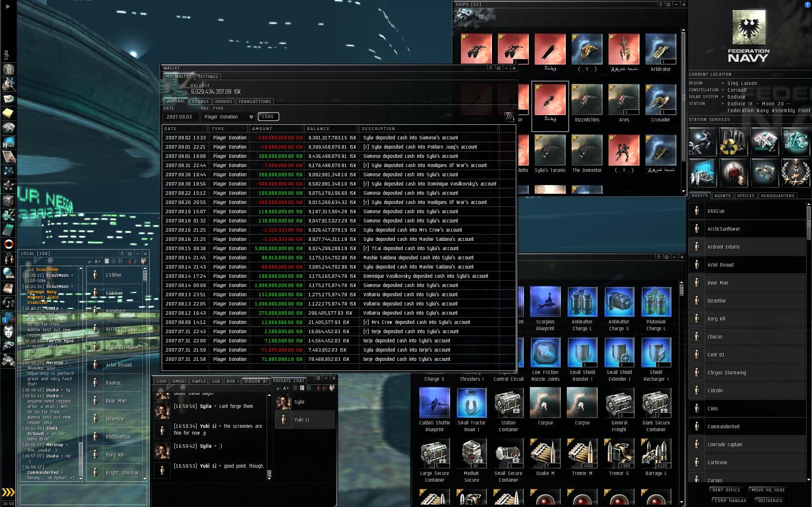Switch to the Offices tab in station panel
This screenshot has width=812, height=507.
coord(745,196)
